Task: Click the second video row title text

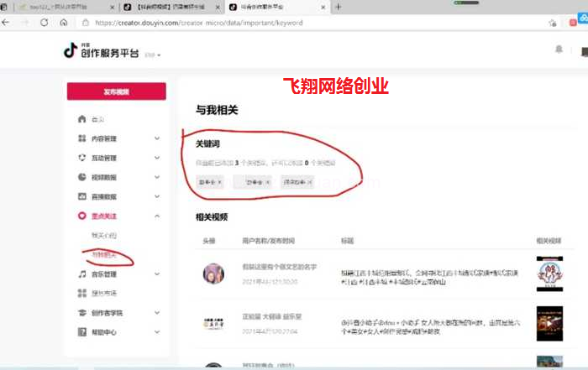Action: pos(430,327)
